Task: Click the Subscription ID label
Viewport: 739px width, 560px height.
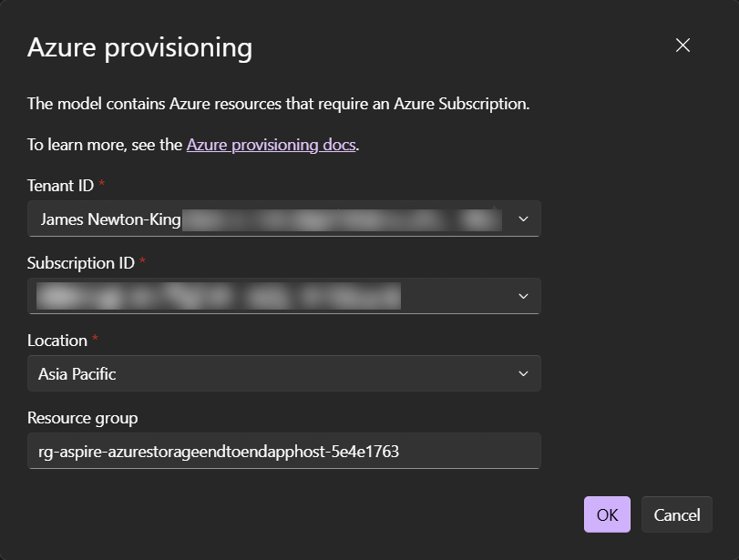Action: (x=80, y=262)
